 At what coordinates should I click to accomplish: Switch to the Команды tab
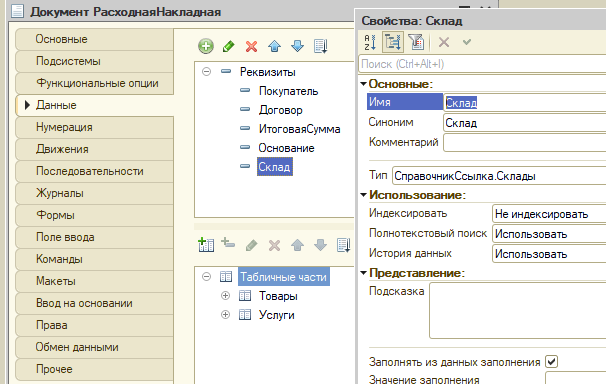(x=95, y=259)
